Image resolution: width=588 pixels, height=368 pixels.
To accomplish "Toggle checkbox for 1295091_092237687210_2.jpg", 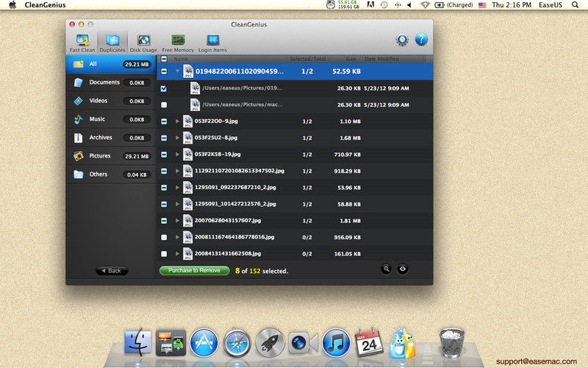I will [164, 188].
